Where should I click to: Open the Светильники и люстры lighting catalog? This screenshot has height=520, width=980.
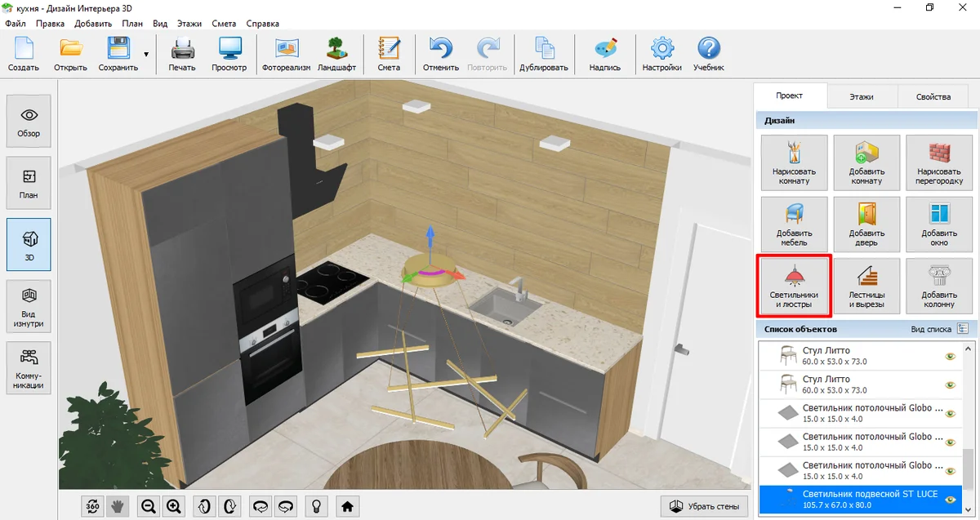click(795, 287)
